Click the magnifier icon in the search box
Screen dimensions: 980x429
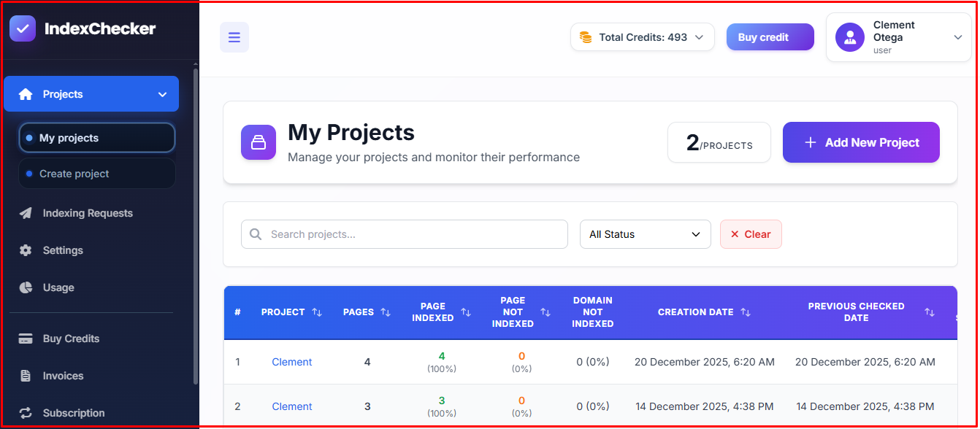(x=256, y=234)
